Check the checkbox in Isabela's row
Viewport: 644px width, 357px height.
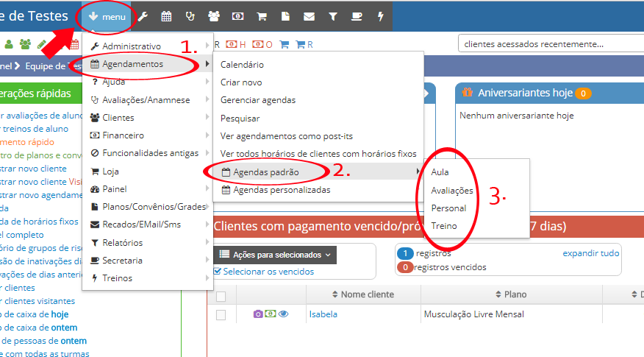(x=221, y=315)
